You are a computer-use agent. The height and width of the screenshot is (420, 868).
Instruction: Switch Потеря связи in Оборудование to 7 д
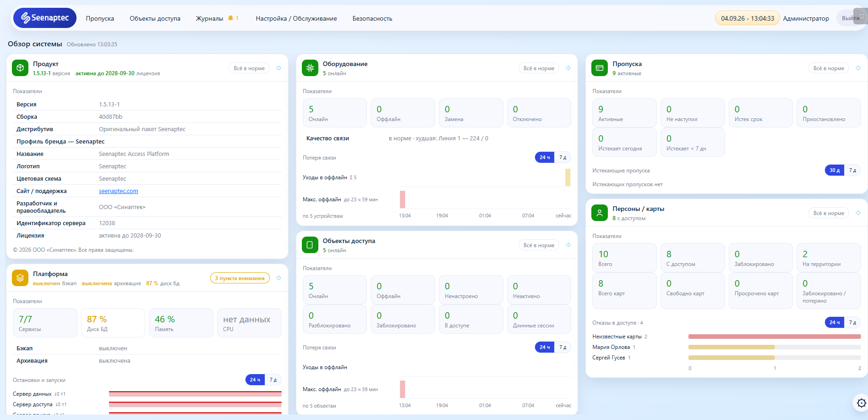pos(562,157)
